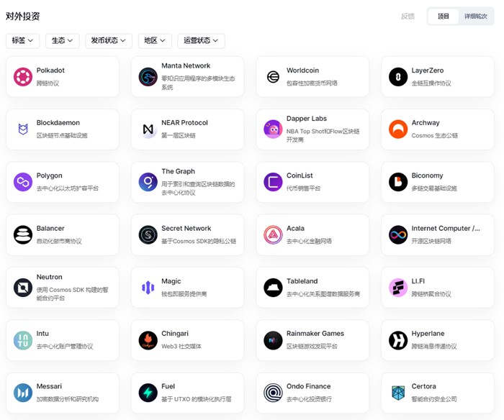
Task: Click the Manta Network logo icon
Action: tap(148, 77)
